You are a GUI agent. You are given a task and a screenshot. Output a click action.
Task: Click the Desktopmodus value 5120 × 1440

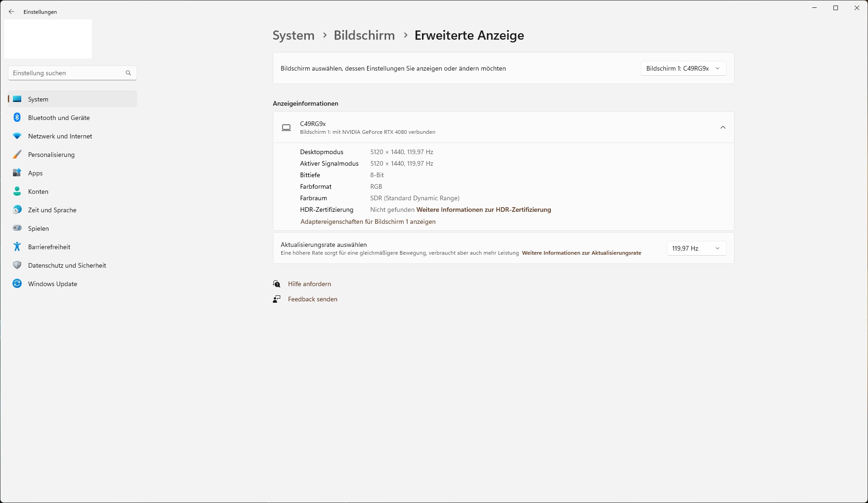click(402, 152)
